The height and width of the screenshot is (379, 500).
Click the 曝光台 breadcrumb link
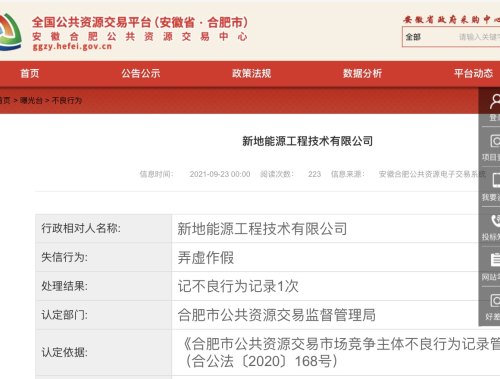(x=31, y=100)
